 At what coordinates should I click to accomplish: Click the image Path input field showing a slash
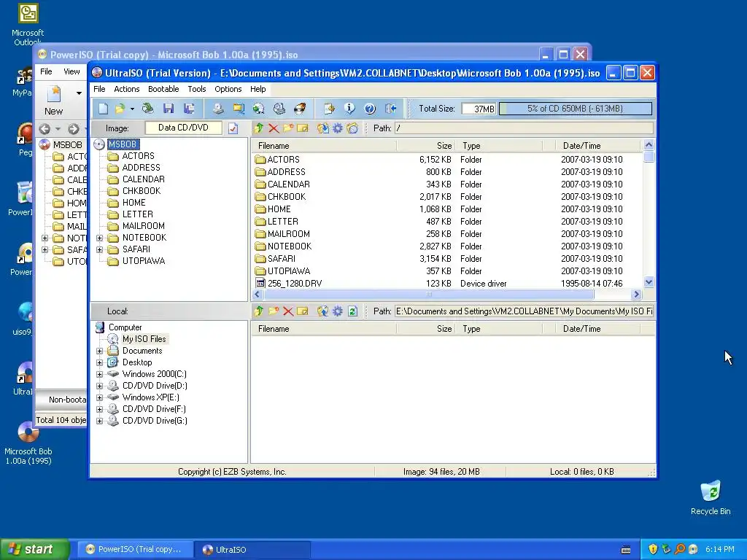click(x=524, y=128)
